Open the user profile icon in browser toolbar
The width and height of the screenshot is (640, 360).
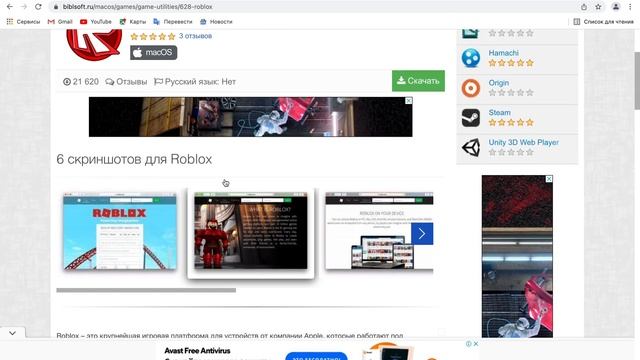(616, 7)
